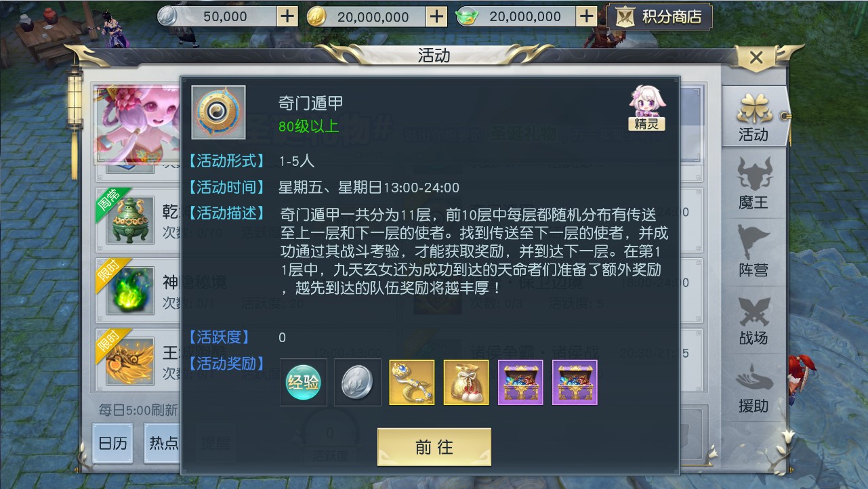Add silver with the 50,000 plus button
This screenshot has height=489, width=868.
pos(288,16)
